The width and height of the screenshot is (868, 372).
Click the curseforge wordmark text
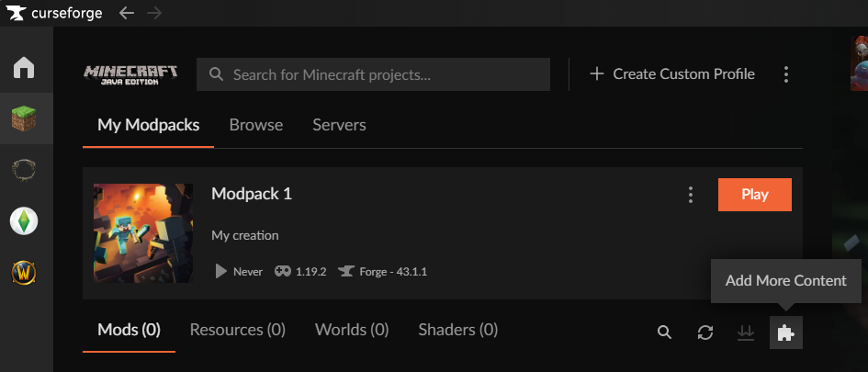click(66, 13)
